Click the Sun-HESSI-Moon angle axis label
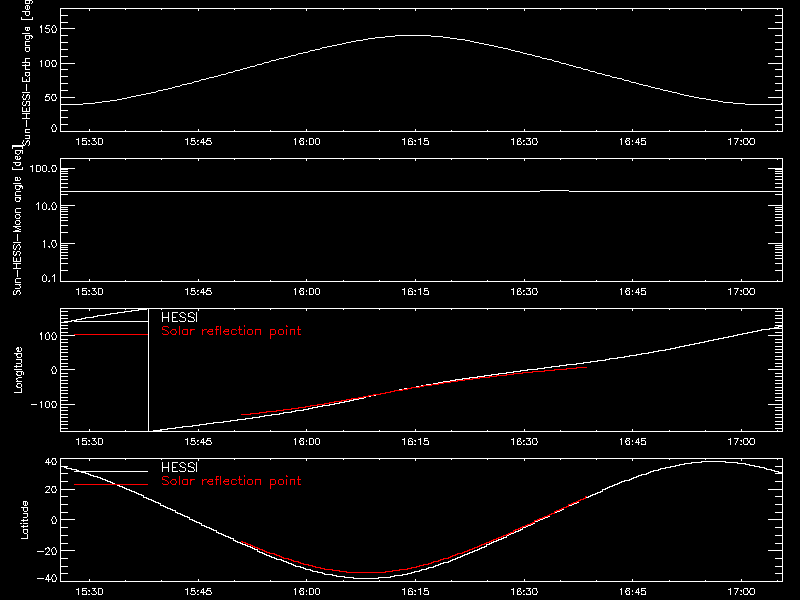Screen dimensions: 800x600 click(x=17, y=220)
